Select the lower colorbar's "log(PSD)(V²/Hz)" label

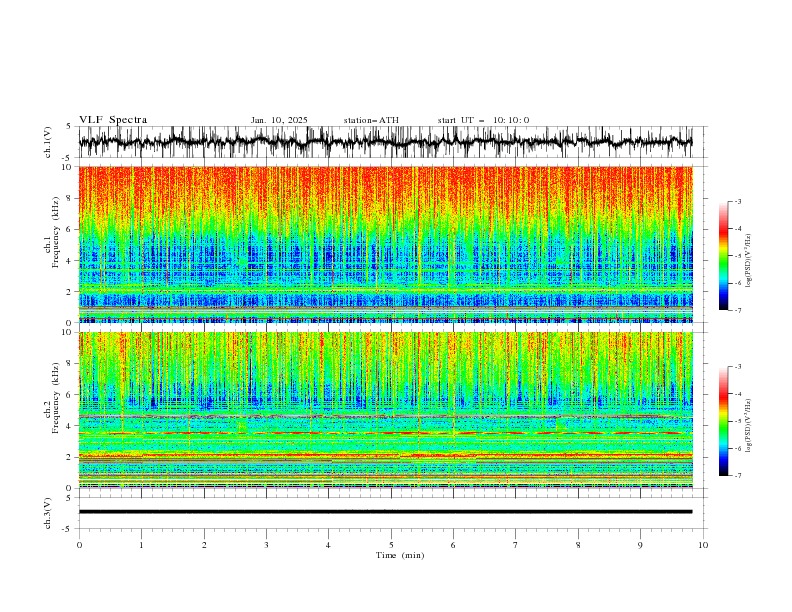click(748, 425)
